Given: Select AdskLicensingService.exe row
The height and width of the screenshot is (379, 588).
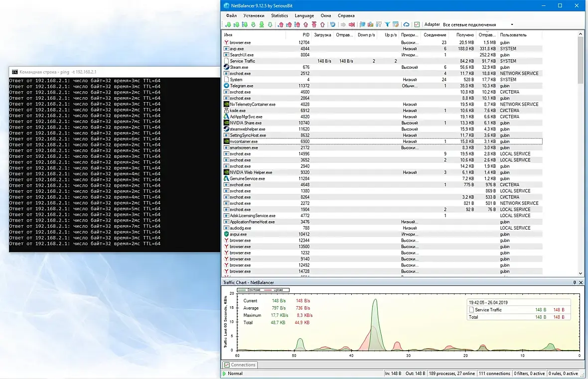Looking at the screenshot, I should coord(383,216).
